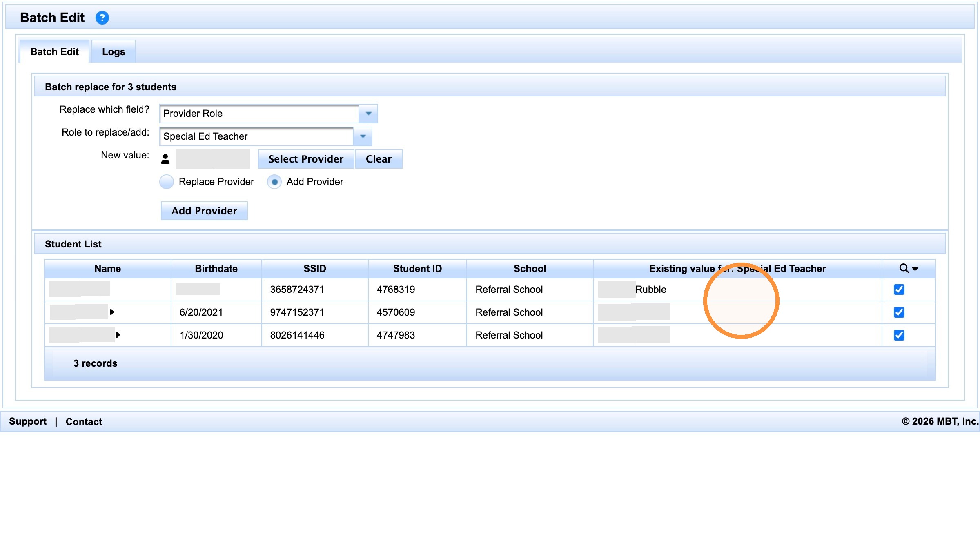This screenshot has width=980, height=548.
Task: Open the search filter icon in table header
Action: (x=909, y=268)
